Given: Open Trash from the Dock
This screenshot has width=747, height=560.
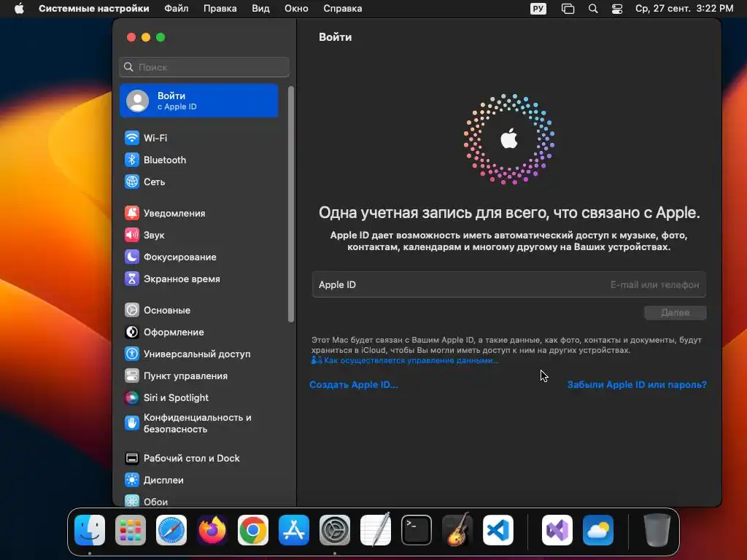Looking at the screenshot, I should 657,530.
